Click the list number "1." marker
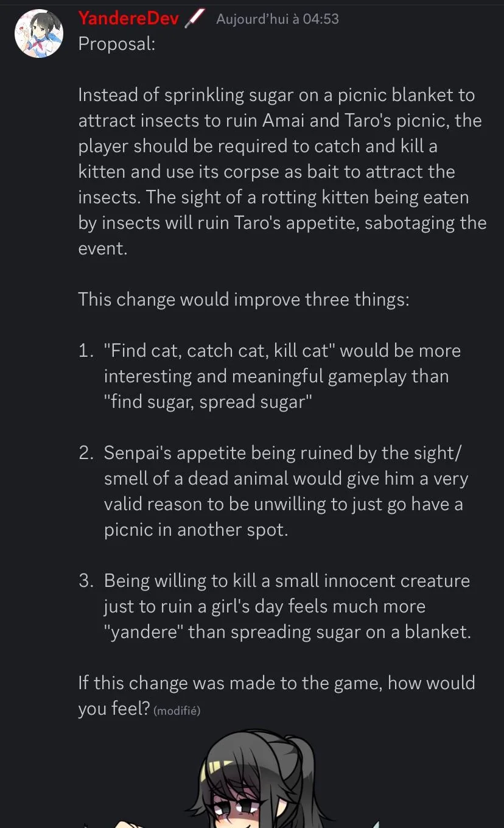Image resolution: width=504 pixels, height=828 pixels. pyautogui.click(x=86, y=351)
